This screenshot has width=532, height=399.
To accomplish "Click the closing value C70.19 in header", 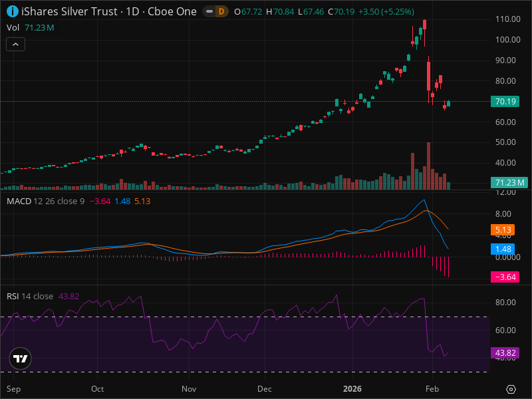I will 341,12.
